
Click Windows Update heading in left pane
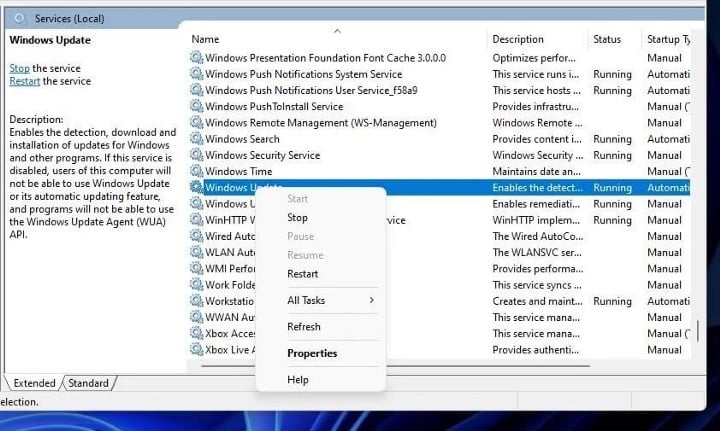tap(50, 40)
